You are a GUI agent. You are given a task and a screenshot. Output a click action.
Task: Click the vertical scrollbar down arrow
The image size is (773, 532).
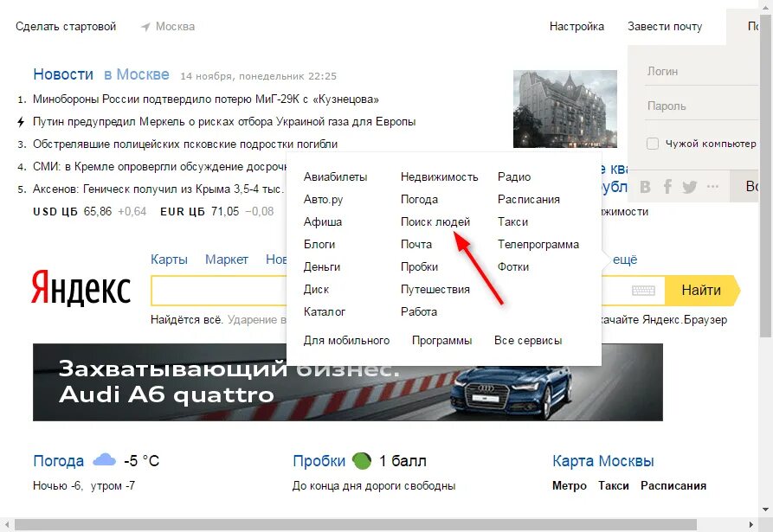[765, 510]
